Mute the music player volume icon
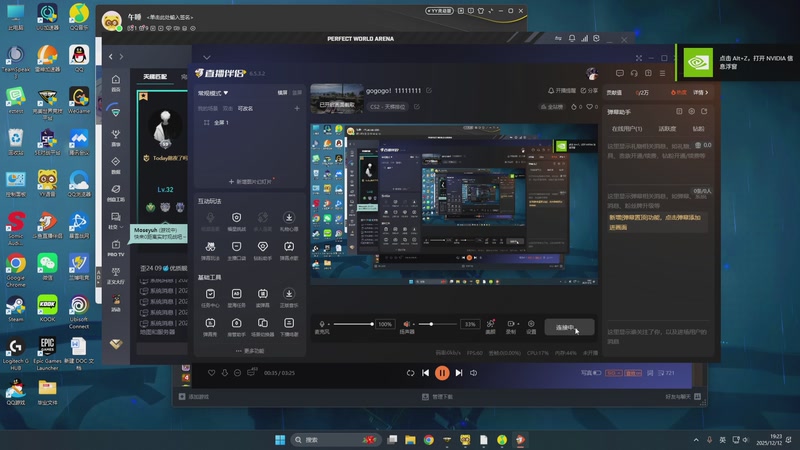 (x=473, y=373)
